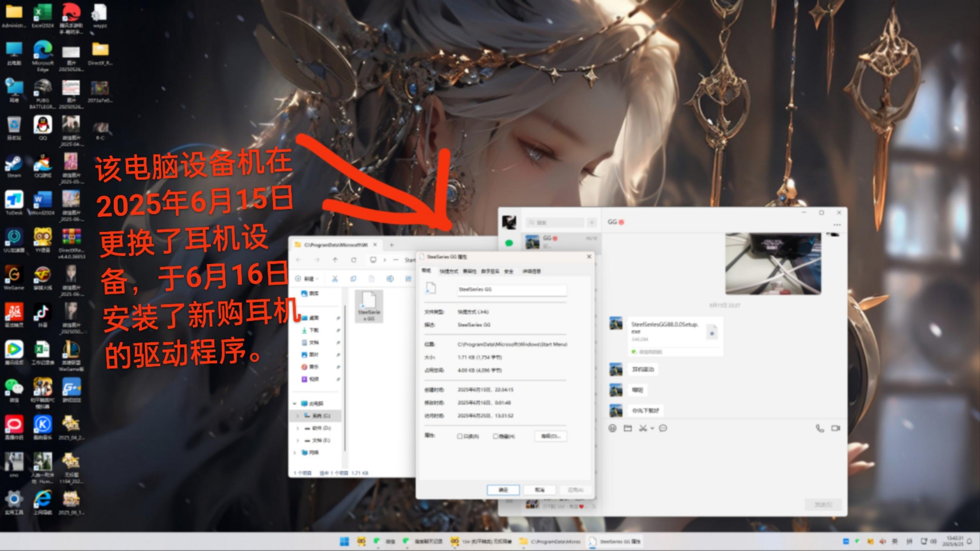This screenshot has width=980, height=551.
Task: Check the read-only attribute checkbox
Action: pos(460,436)
